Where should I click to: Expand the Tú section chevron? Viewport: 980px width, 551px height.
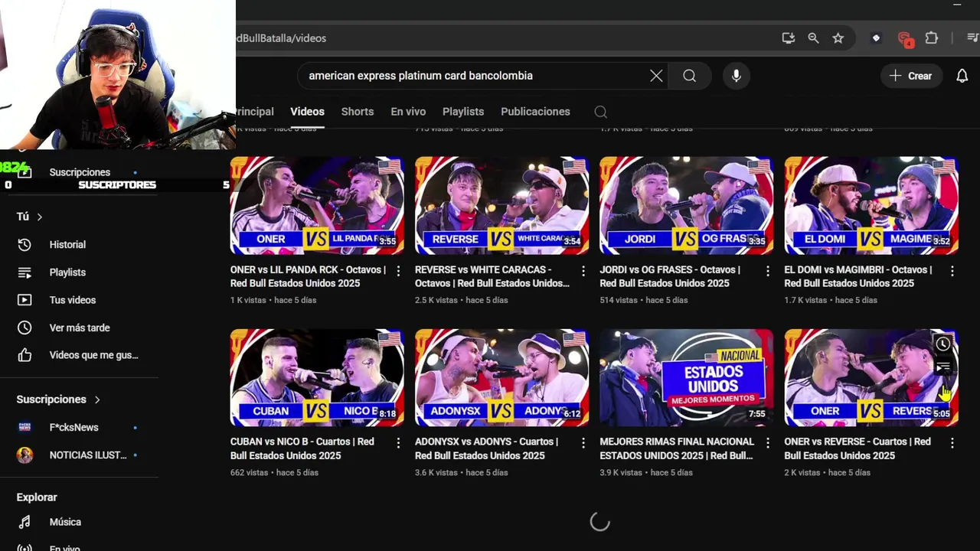point(39,217)
